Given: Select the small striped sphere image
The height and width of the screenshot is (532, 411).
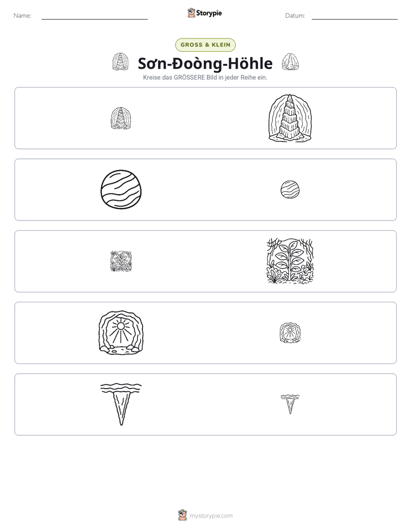Looking at the screenshot, I should click(290, 189).
